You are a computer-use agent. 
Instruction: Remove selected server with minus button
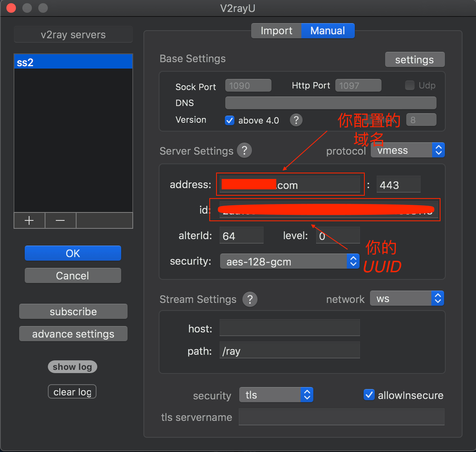pos(61,220)
